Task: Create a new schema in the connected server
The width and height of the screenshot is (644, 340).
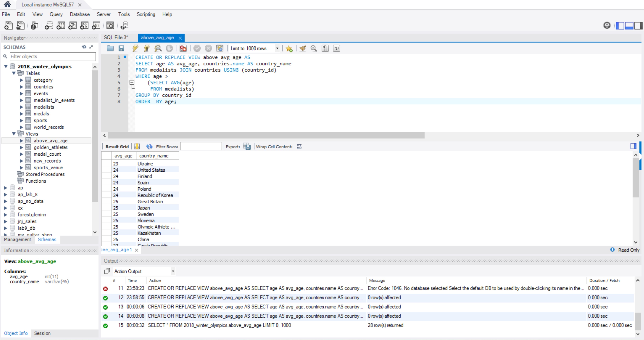Action: 49,25
